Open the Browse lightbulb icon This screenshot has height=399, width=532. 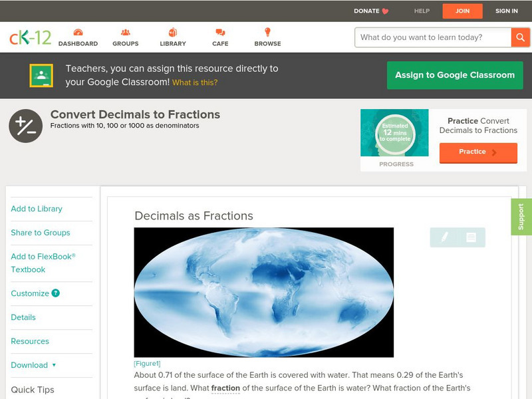268,32
